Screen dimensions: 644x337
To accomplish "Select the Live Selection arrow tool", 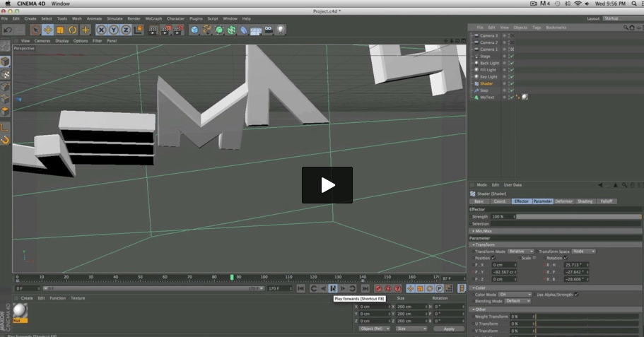I will [x=35, y=30].
